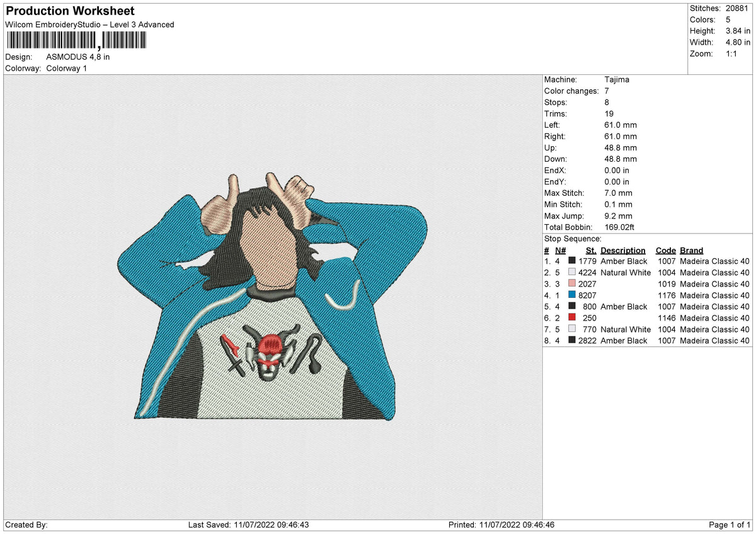The height and width of the screenshot is (534, 756).
Task: Click the 'St.' column header
Action: pos(591,251)
